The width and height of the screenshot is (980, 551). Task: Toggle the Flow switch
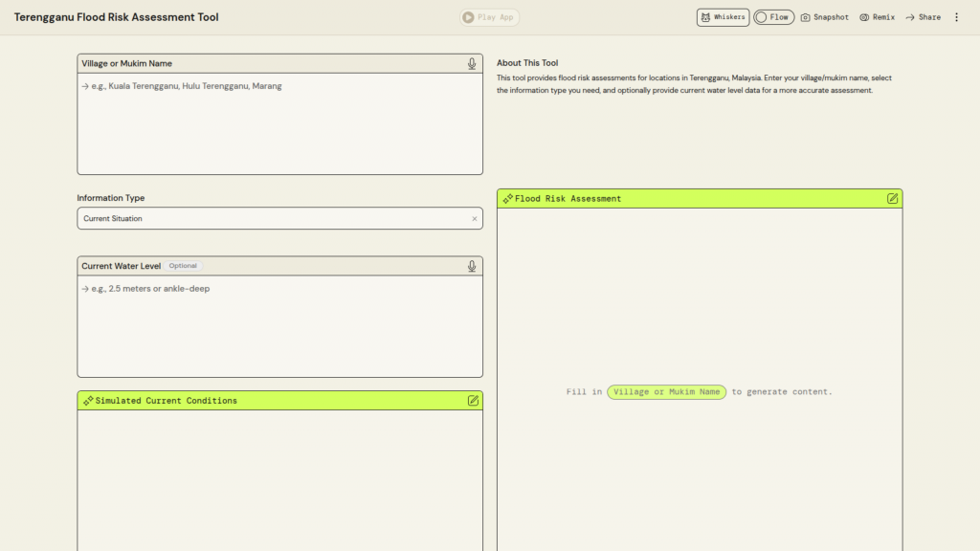point(773,17)
